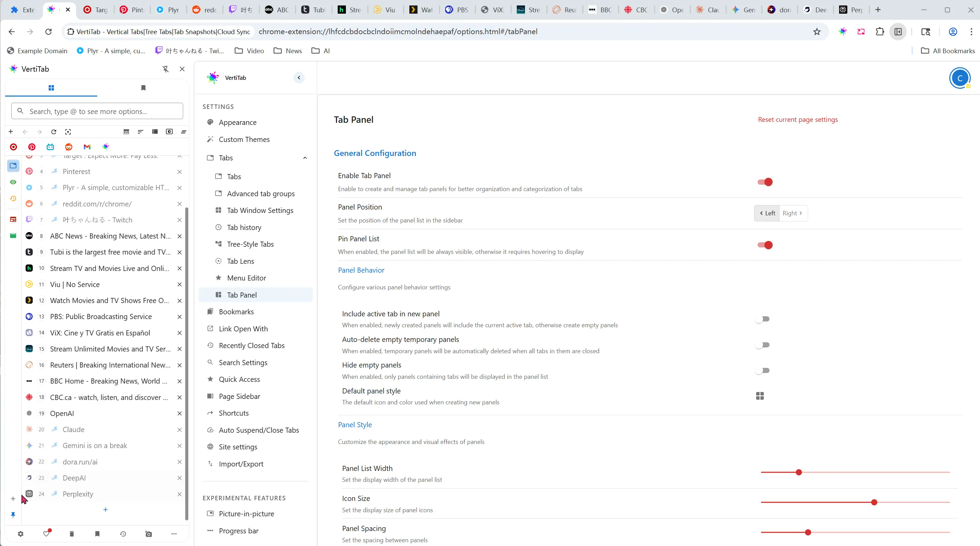Click the Target quick access icon
Screen dimensions: 980x546
click(x=13, y=147)
